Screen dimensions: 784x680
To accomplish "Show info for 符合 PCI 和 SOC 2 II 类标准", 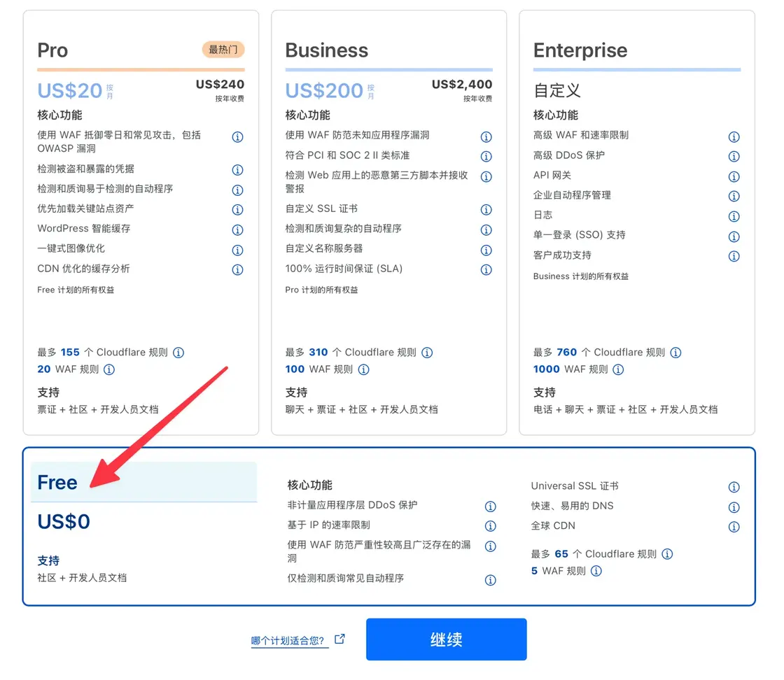I will (486, 157).
